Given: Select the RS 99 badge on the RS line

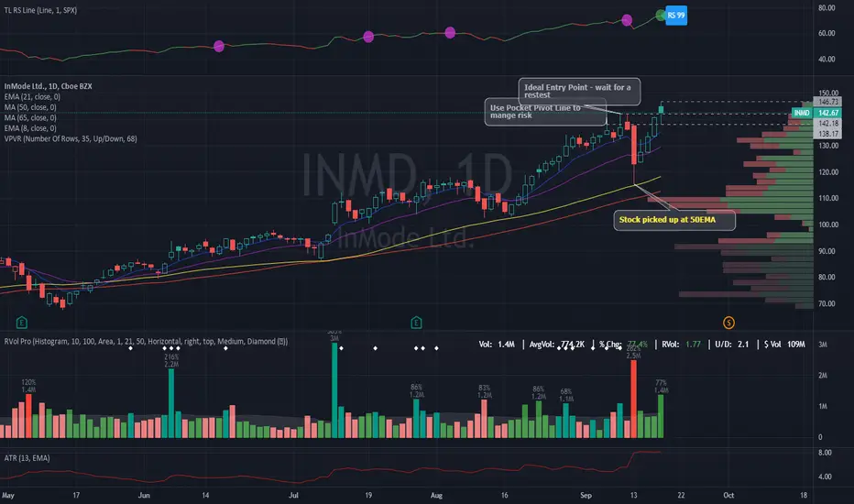Looking at the screenshot, I should (676, 16).
